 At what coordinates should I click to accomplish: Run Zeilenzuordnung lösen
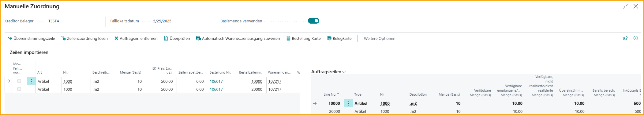(x=84, y=38)
